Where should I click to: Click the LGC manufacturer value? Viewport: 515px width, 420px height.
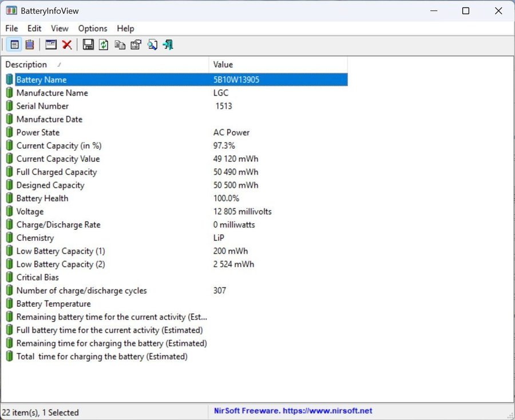(x=221, y=93)
